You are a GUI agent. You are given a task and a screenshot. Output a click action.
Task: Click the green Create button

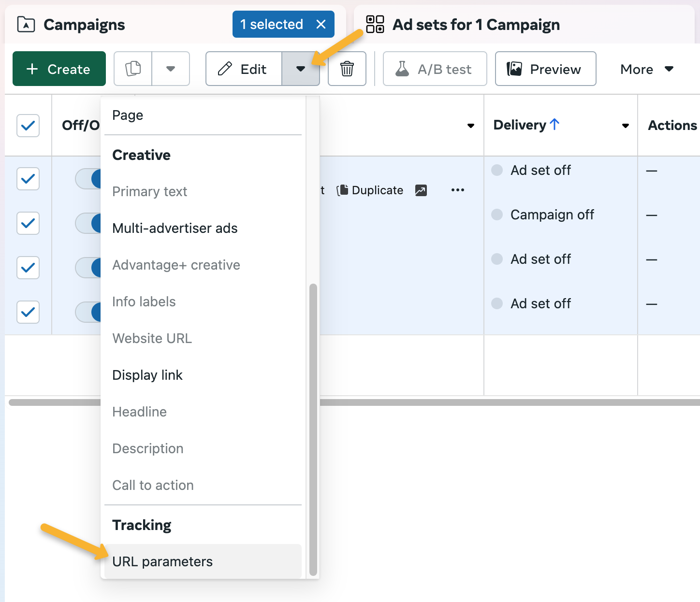coord(59,69)
